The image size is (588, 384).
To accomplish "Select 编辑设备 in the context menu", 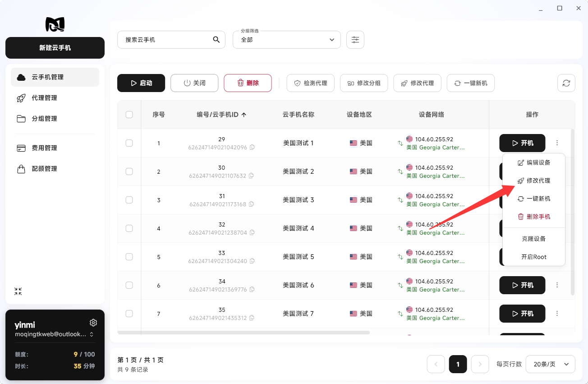I will (534, 162).
